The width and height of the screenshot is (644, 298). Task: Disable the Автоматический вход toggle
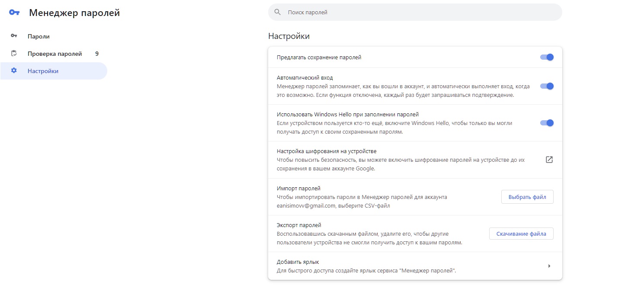tap(547, 86)
